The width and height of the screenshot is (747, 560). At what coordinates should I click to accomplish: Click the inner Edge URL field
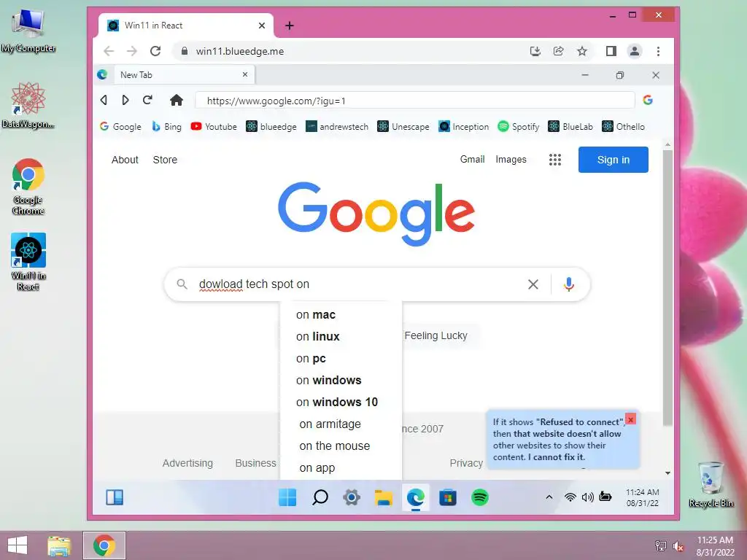(x=415, y=101)
